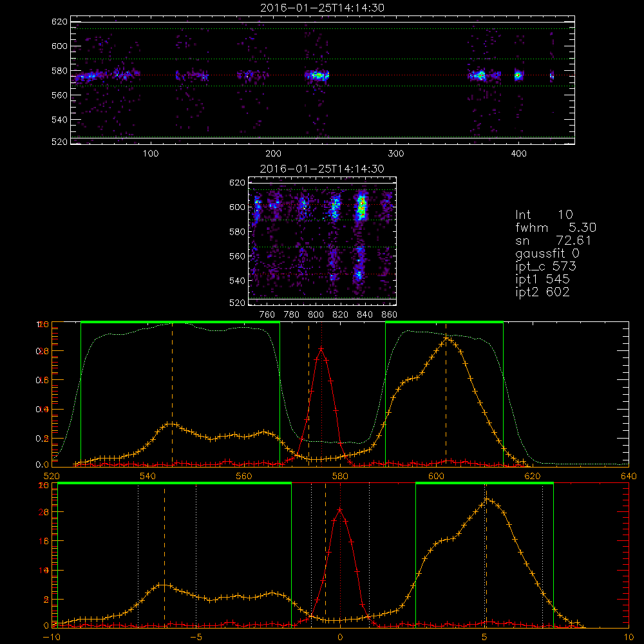Click y-axis label 0.4 on third plot
Image resolution: width=644 pixels, height=644 pixels.
coord(43,410)
